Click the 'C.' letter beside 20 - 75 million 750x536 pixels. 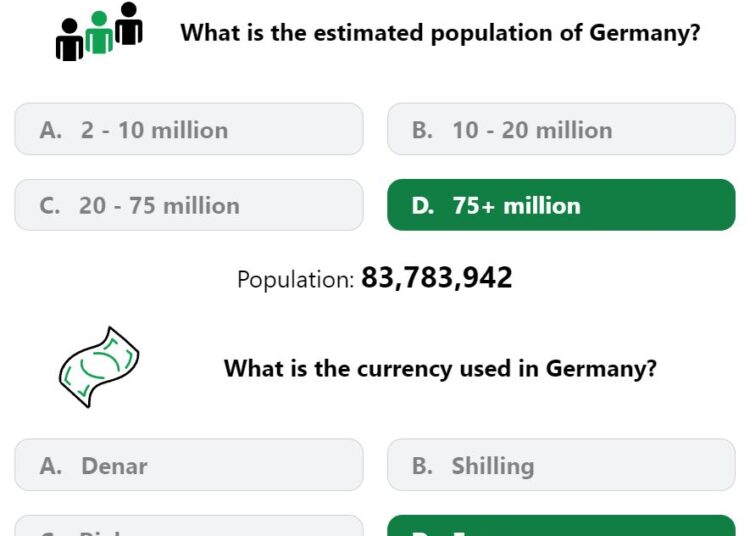point(50,206)
